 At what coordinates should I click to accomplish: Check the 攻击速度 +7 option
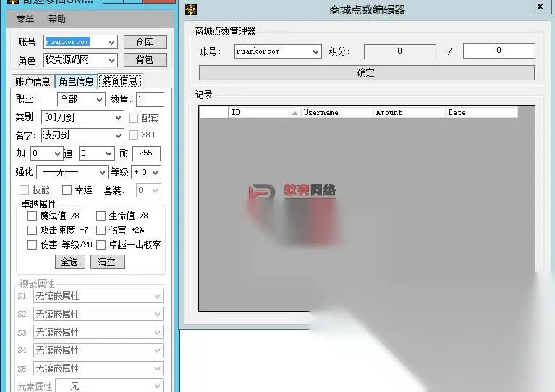[x=33, y=230]
